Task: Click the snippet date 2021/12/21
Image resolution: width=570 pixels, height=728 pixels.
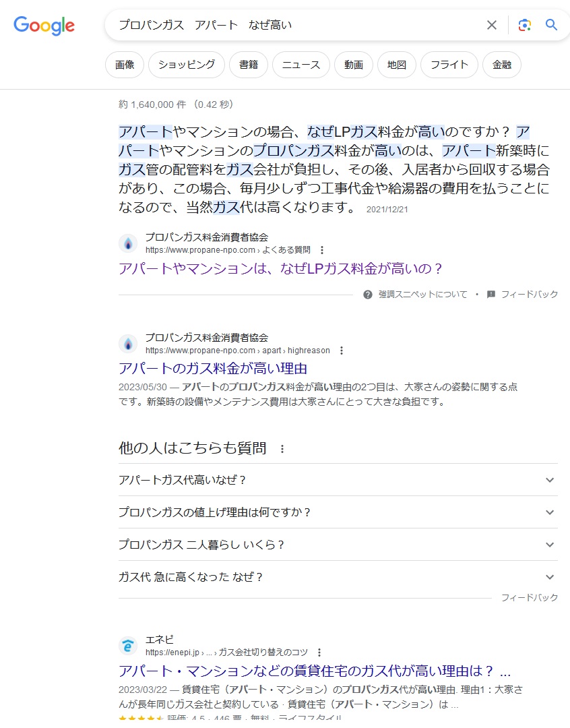Action: (387, 210)
